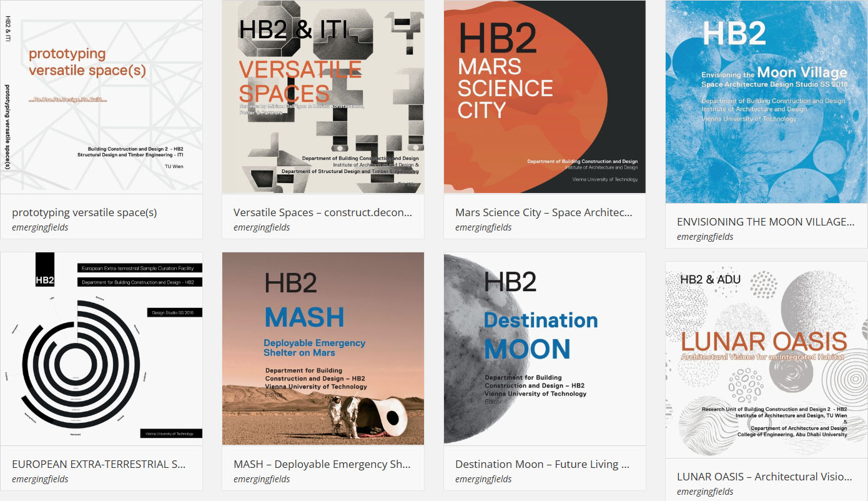Click 'emergingfields' under prototyping versatile space(s)
Image resolution: width=868 pixels, height=501 pixels.
coord(40,227)
